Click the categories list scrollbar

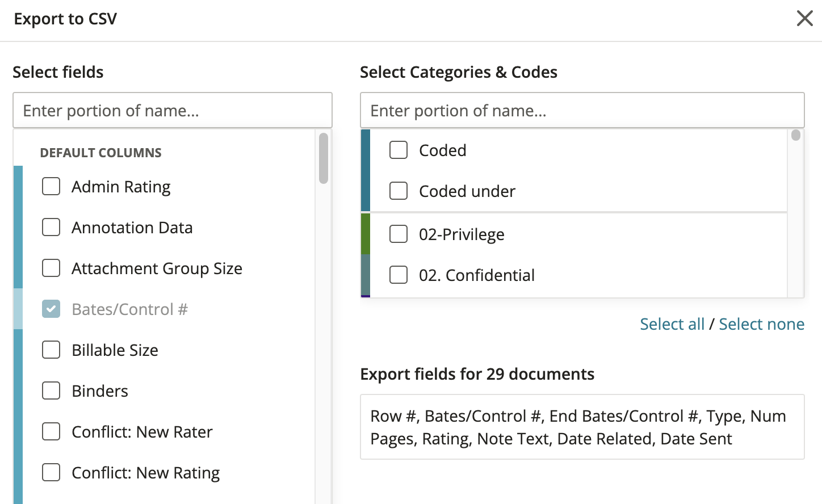point(796,135)
